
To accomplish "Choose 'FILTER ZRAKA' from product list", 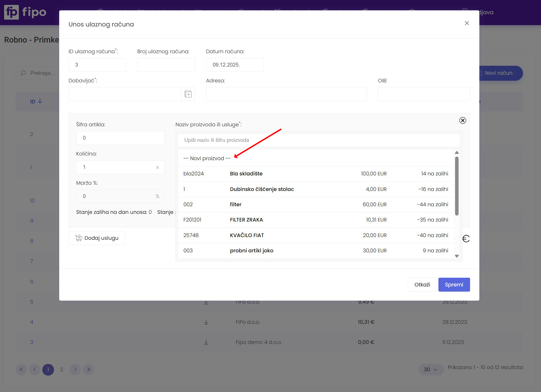I will 246,220.
